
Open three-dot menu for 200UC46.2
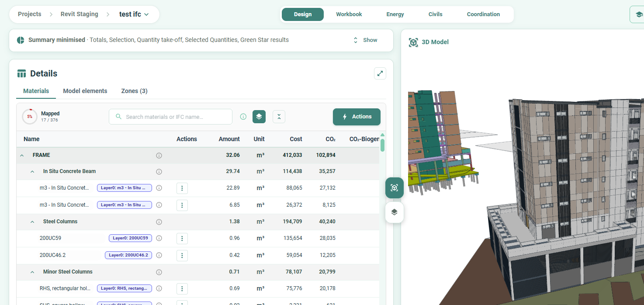click(182, 255)
